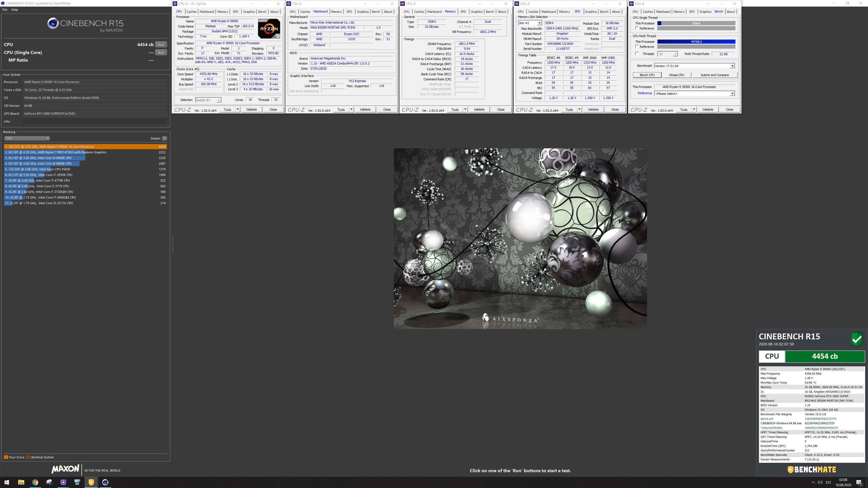Expand Tools arrow in CPU-Z ID fg53ts window

(238, 109)
